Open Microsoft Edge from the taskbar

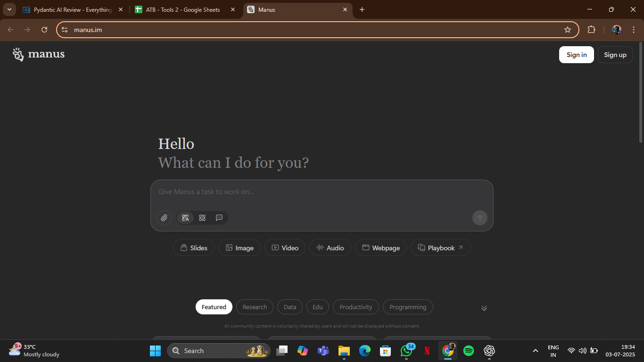pyautogui.click(x=364, y=351)
